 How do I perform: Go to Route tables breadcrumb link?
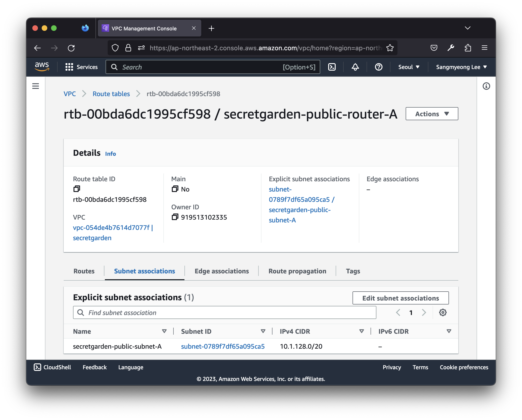111,94
